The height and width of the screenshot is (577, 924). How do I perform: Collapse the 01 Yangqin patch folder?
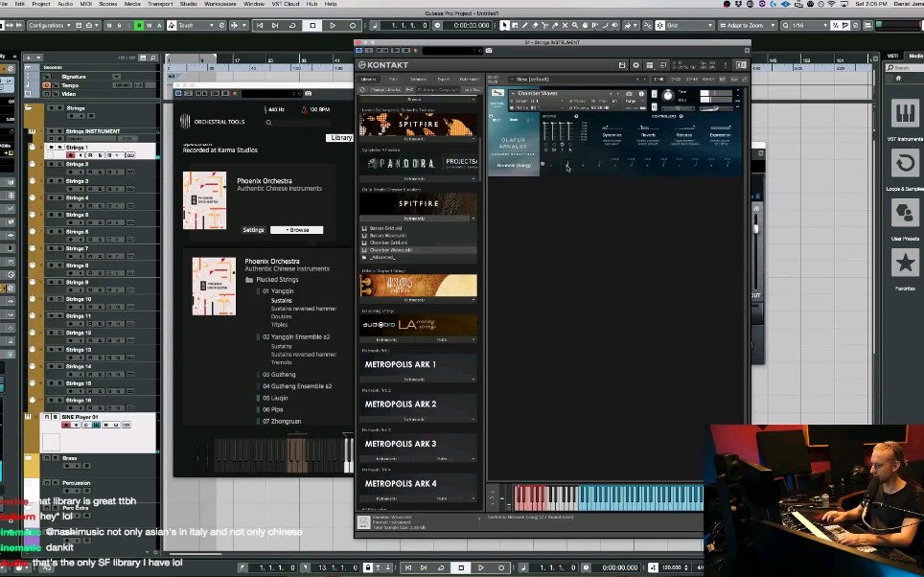(x=258, y=291)
